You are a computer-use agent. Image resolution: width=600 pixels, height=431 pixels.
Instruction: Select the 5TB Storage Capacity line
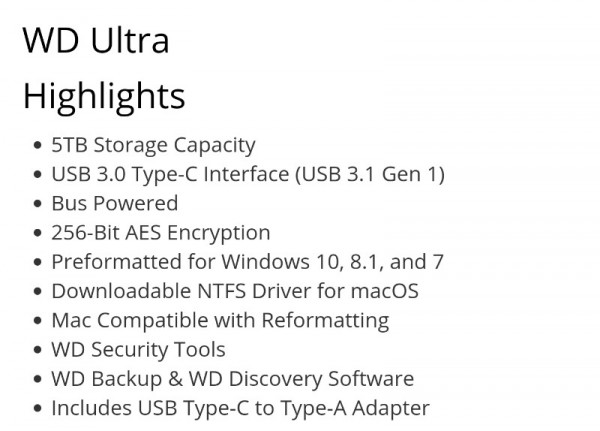153,145
